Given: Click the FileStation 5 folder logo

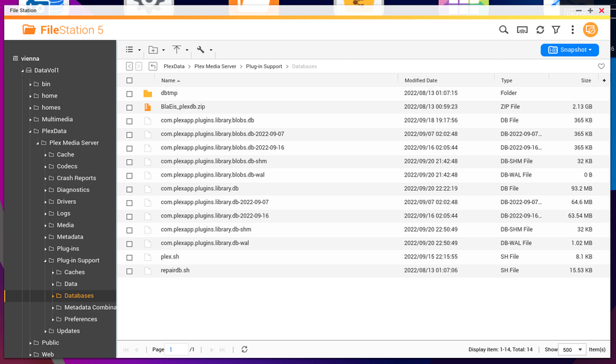Looking at the screenshot, I should (x=29, y=30).
